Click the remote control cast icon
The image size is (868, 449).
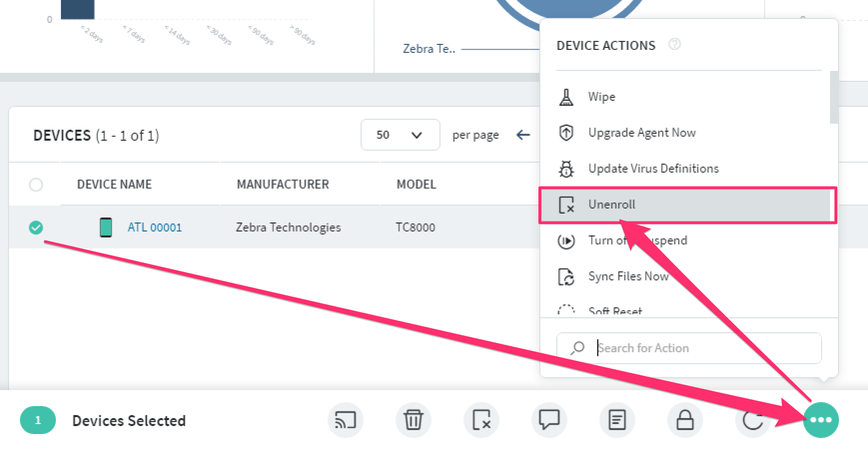[x=345, y=420]
